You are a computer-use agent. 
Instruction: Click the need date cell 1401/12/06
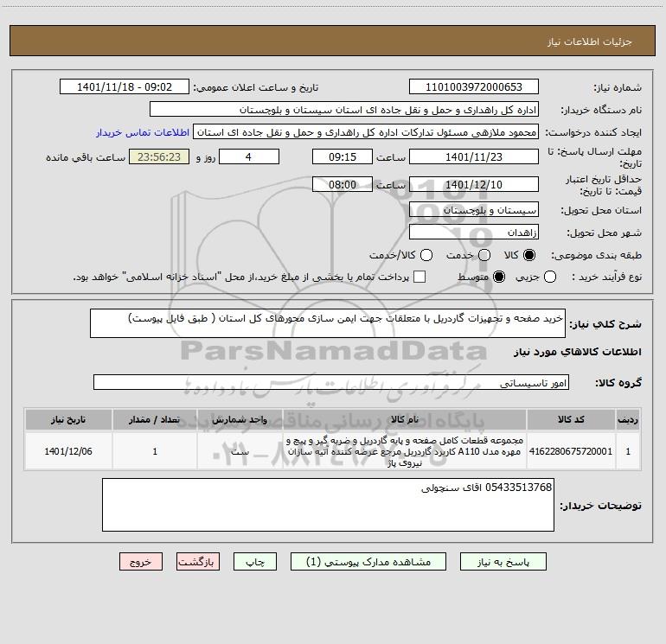[x=68, y=451]
